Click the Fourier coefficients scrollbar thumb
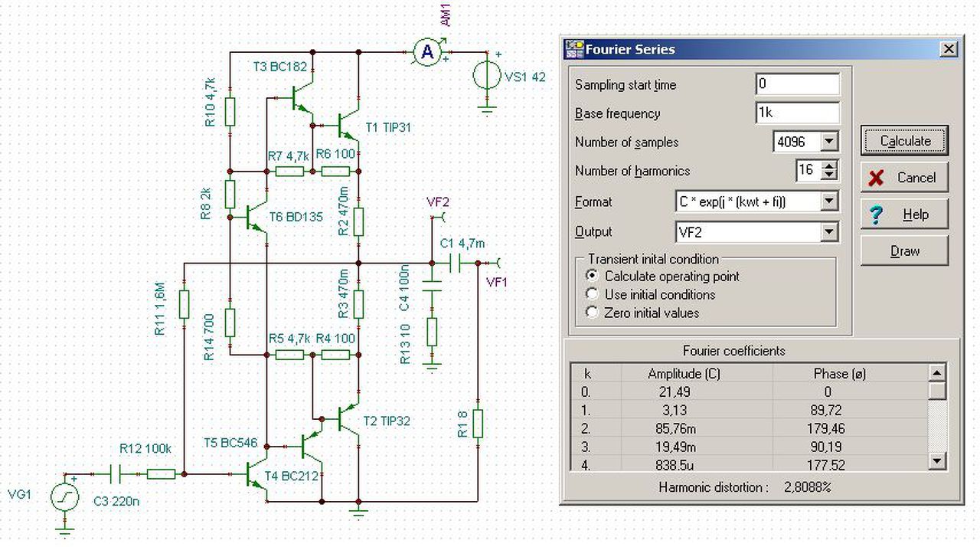The width and height of the screenshot is (980, 547). [x=937, y=391]
